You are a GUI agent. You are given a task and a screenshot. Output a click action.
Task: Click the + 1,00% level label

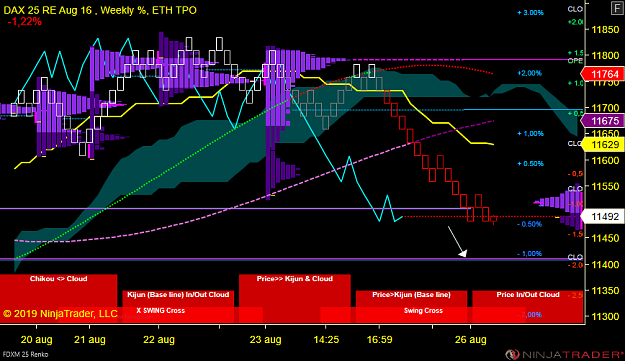[x=530, y=133]
